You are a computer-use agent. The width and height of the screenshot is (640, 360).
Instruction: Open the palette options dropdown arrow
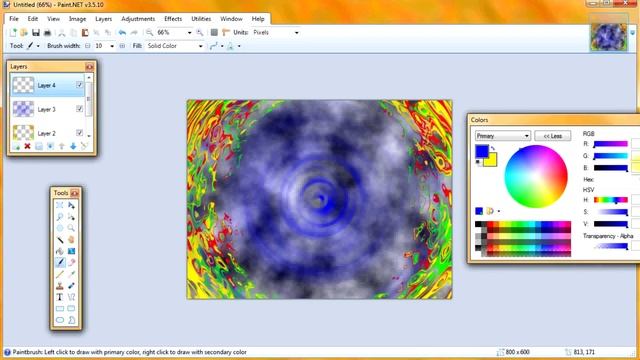[x=499, y=211]
